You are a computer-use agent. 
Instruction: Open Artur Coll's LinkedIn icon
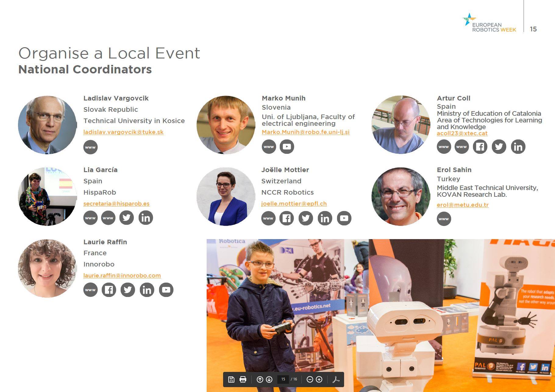[518, 147]
